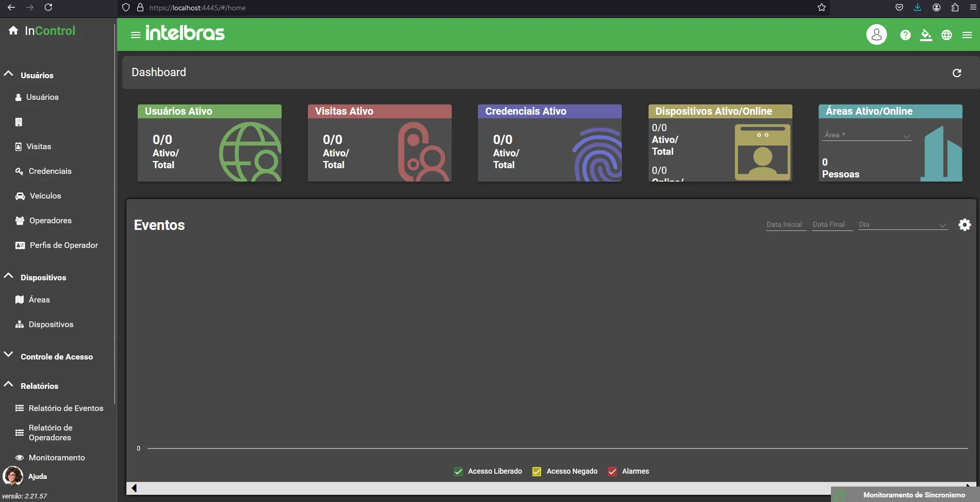Image resolution: width=980 pixels, height=502 pixels.
Task: Go to Relatório de Eventos
Action: 66,408
